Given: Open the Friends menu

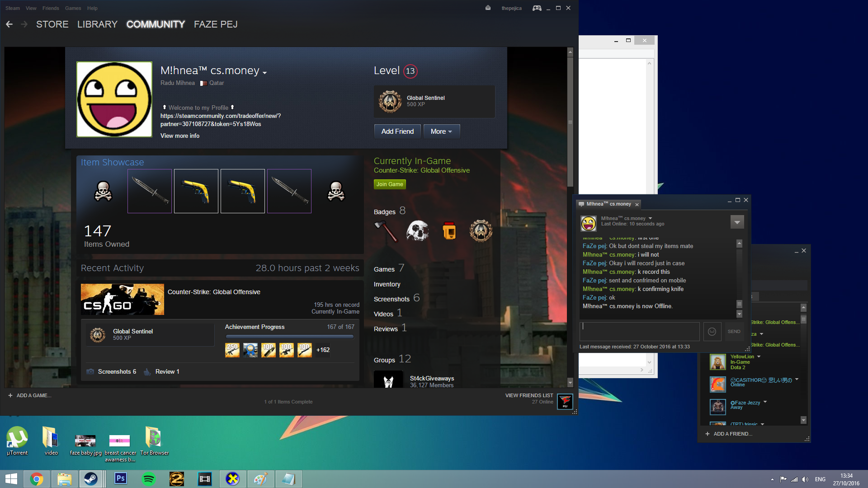Looking at the screenshot, I should coord(51,8).
